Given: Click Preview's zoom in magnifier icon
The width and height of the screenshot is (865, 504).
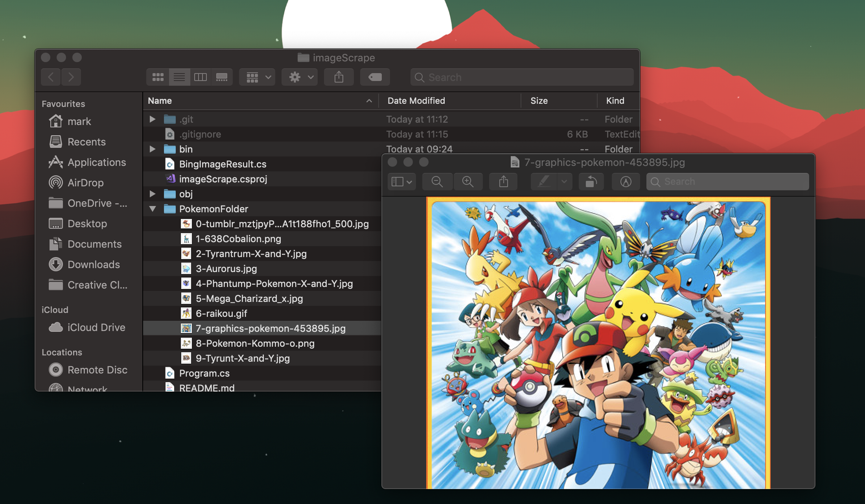Looking at the screenshot, I should click(467, 182).
